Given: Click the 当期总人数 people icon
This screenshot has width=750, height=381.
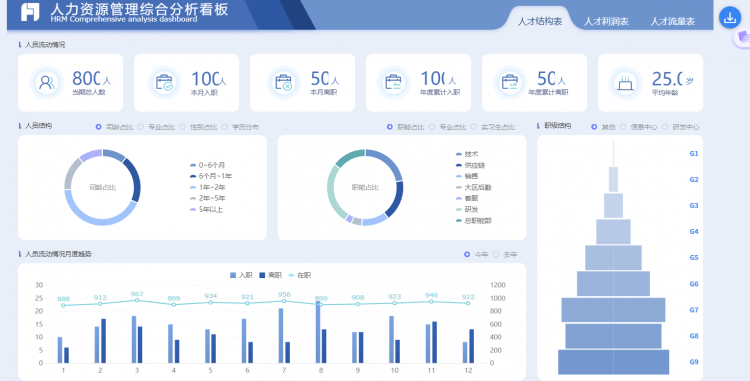Looking at the screenshot, I should [x=46, y=83].
